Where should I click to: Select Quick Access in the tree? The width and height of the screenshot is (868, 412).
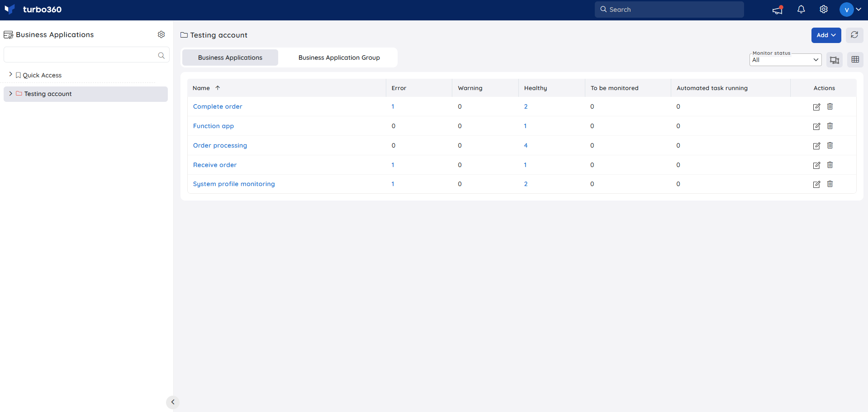(42, 75)
